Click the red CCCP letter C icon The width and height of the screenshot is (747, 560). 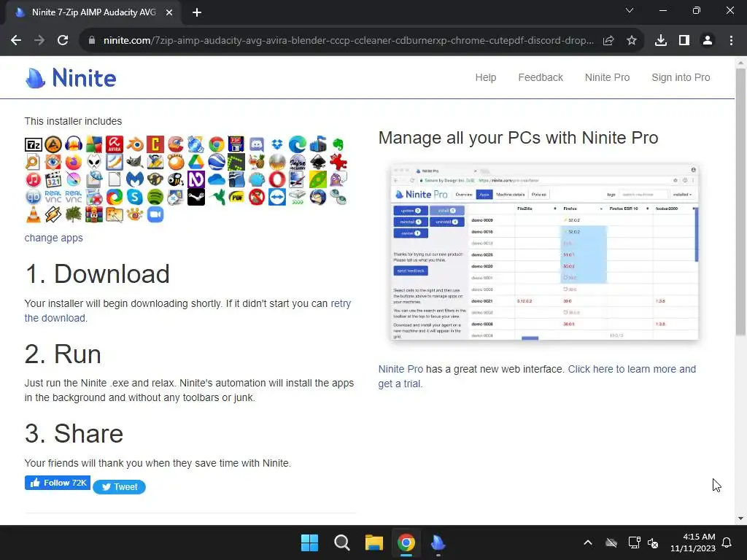(155, 144)
